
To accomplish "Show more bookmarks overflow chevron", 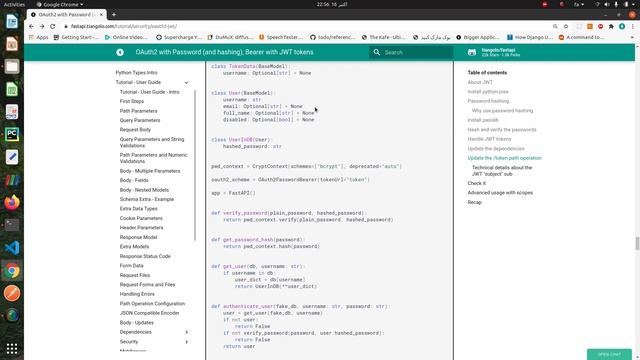I will click(633, 37).
